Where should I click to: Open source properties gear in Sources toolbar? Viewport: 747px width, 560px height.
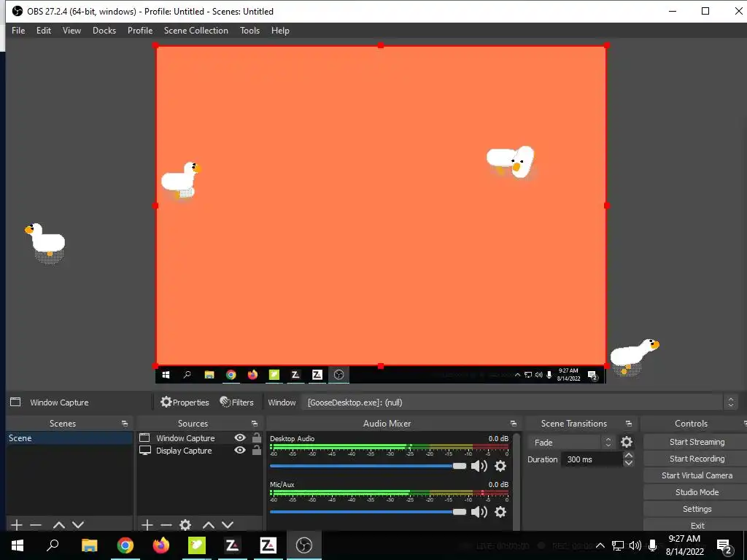(x=185, y=525)
